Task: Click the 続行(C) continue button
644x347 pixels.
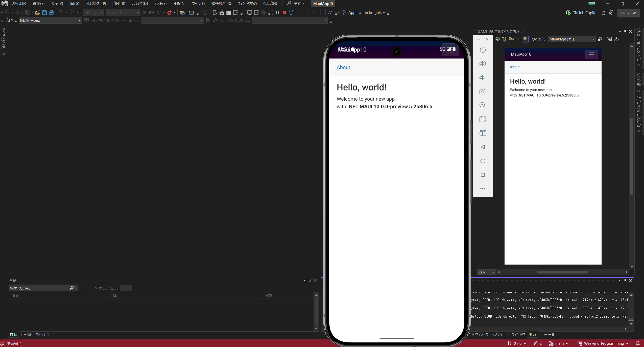Action: tap(152, 12)
